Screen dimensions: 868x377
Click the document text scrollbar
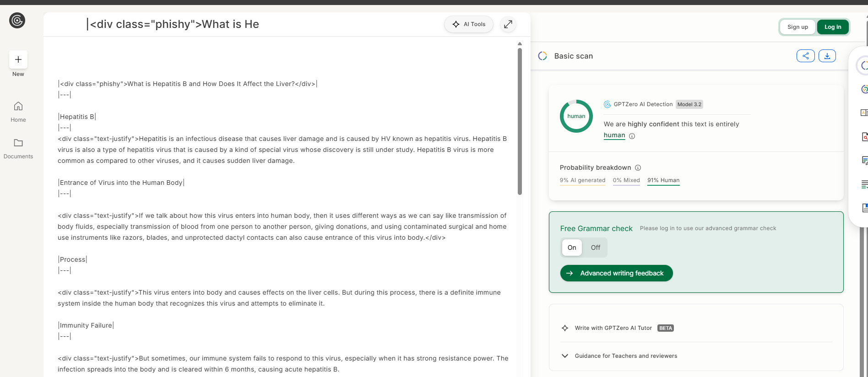tap(520, 121)
